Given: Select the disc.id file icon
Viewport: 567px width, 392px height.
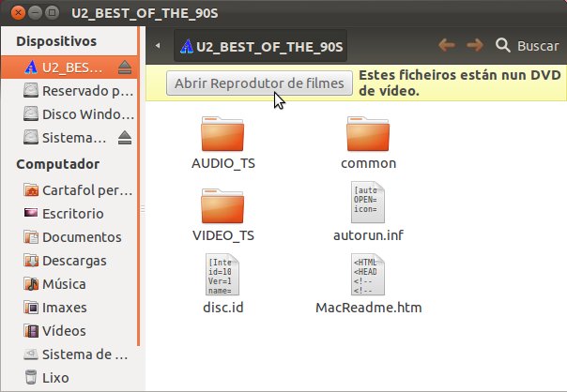Looking at the screenshot, I should point(222,275).
